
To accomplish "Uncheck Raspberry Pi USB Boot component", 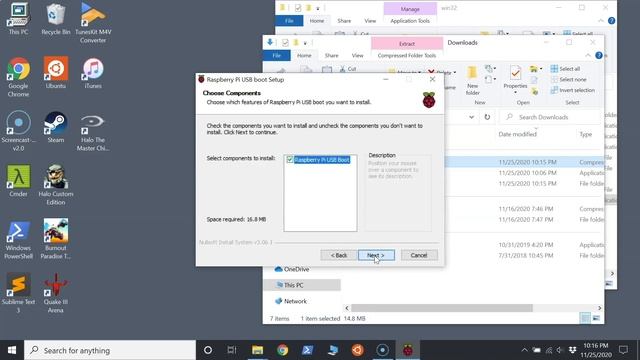I will coord(290,160).
